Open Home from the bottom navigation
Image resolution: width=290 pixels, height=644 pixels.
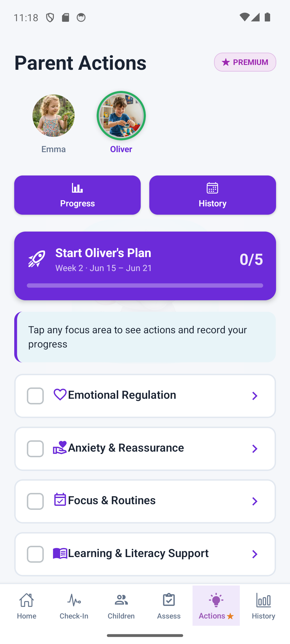tap(27, 606)
